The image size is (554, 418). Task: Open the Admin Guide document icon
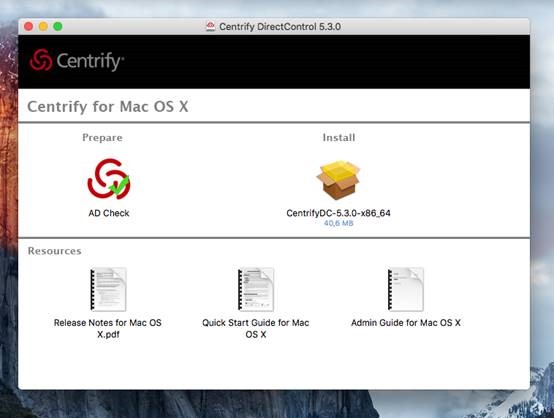[x=406, y=289]
